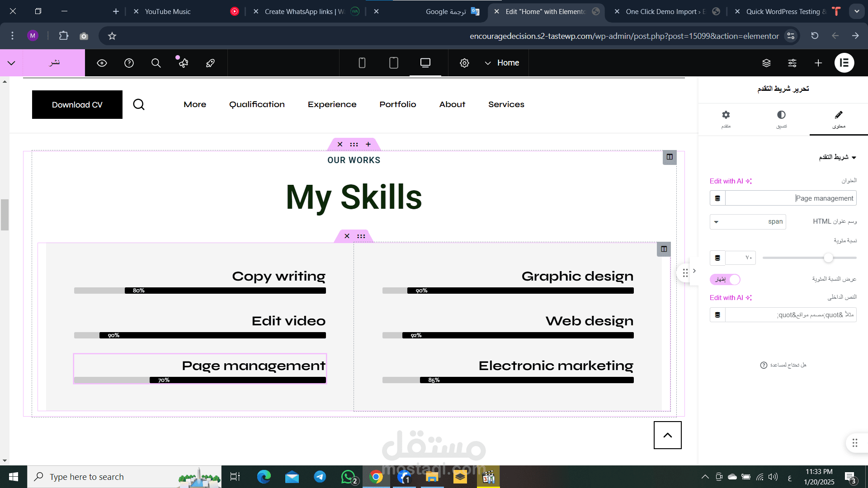Image resolution: width=868 pixels, height=488 pixels.
Task: Click the Page management title input field
Action: pos(790,198)
